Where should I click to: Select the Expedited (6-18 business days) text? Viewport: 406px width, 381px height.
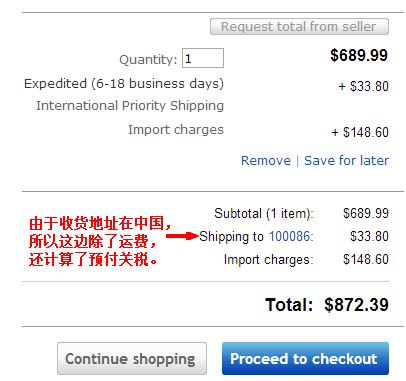pos(124,83)
